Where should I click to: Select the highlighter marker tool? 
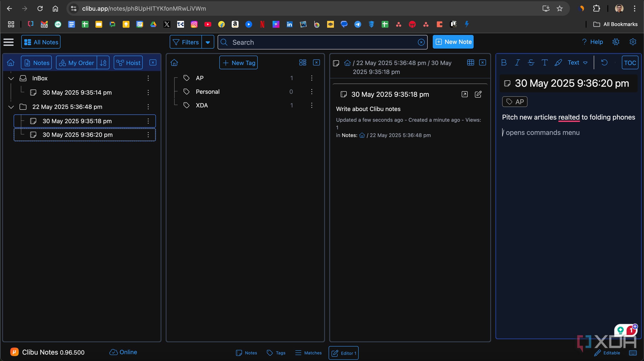pos(558,62)
